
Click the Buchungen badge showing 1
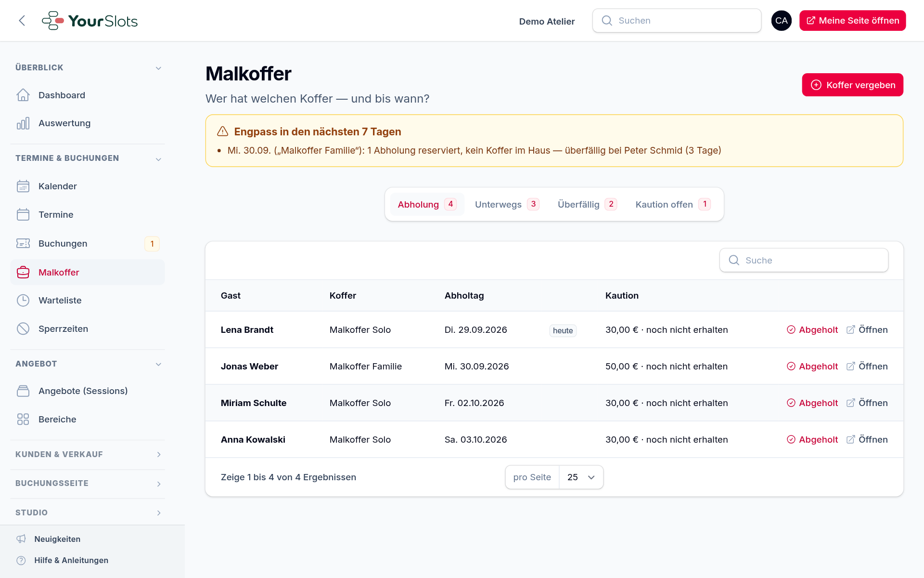point(152,244)
